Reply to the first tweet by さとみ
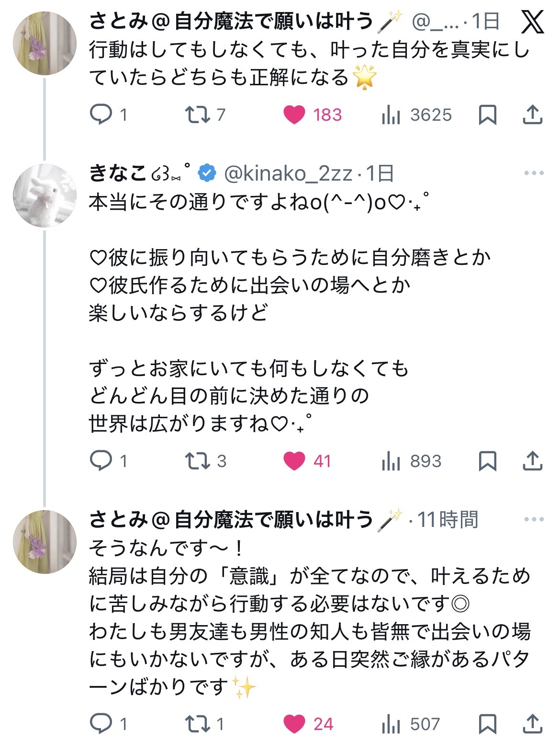The width and height of the screenshot is (560, 753). tap(101, 114)
